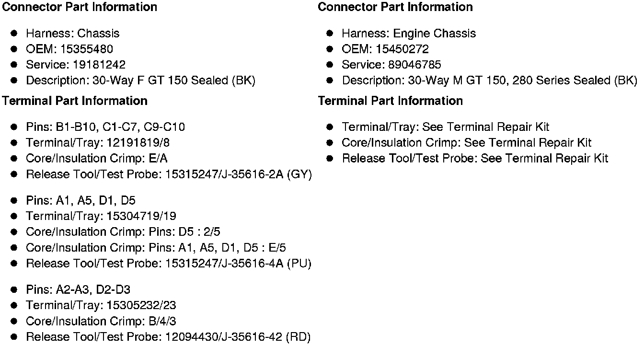Viewport: 644px width, 346px height.
Task: Select the Service: 19181242 entry
Action: [76, 65]
